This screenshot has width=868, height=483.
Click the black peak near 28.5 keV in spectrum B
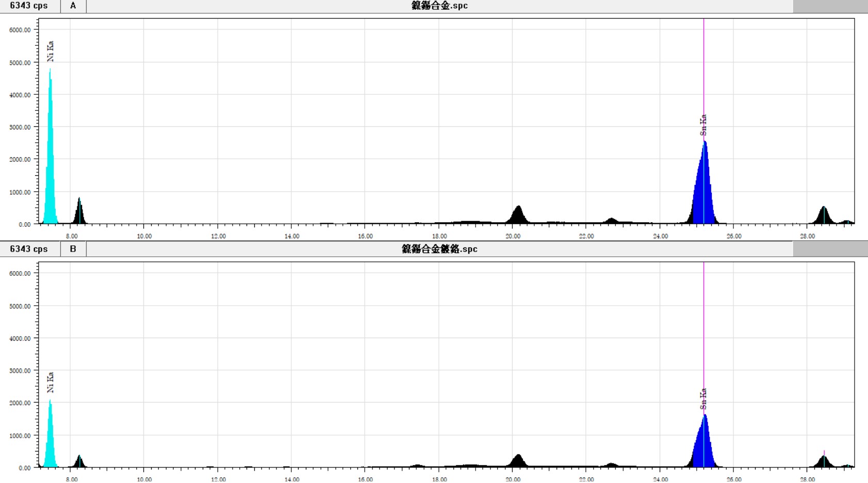pos(824,462)
